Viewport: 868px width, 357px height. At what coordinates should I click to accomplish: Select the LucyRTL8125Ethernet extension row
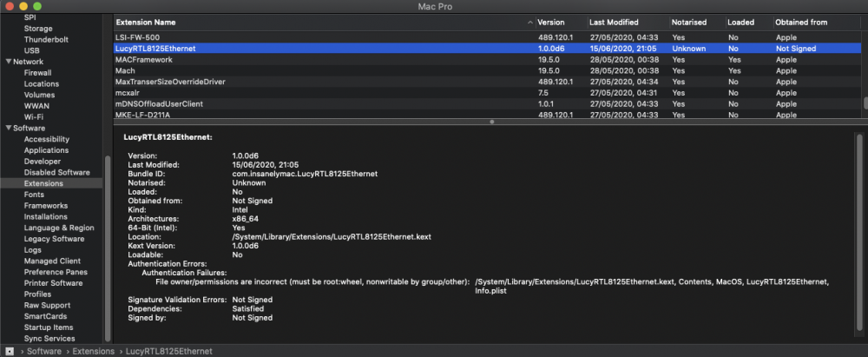click(487, 49)
